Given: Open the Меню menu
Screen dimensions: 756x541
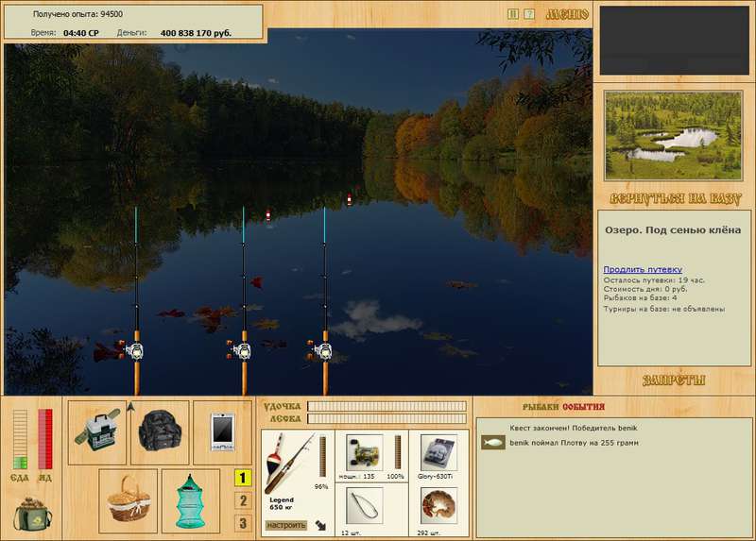Looking at the screenshot, I should [567, 14].
